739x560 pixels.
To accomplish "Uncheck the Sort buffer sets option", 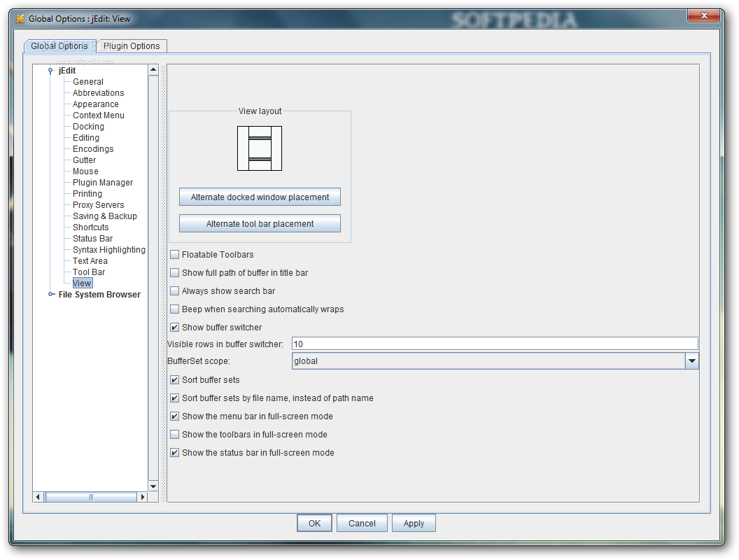I will 174,380.
